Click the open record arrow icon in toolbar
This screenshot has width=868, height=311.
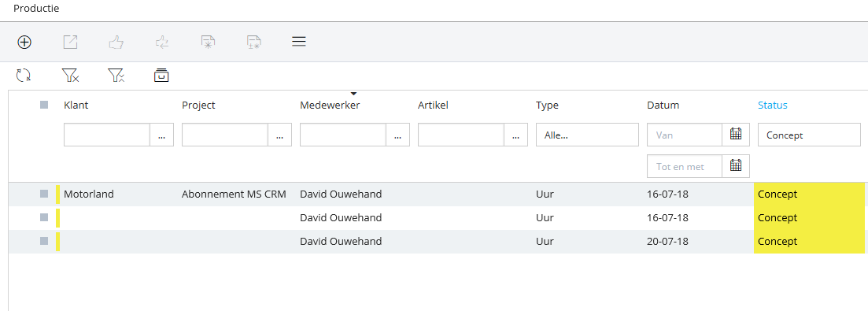[70, 42]
